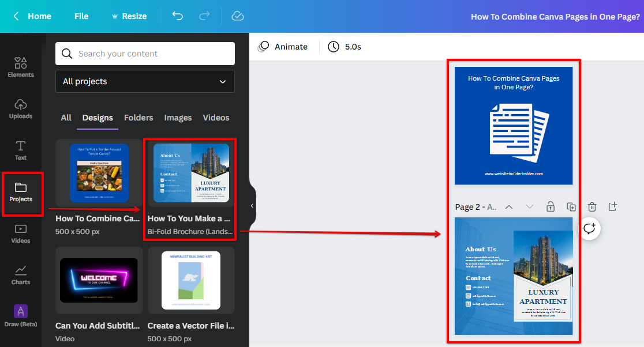Delete Page 2 using the trash icon
Screen dimensions: 644x347
point(592,207)
